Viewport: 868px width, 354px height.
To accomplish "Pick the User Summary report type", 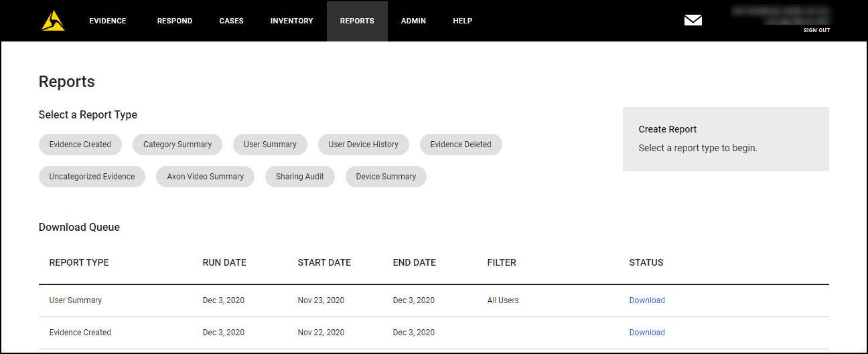I will click(270, 145).
